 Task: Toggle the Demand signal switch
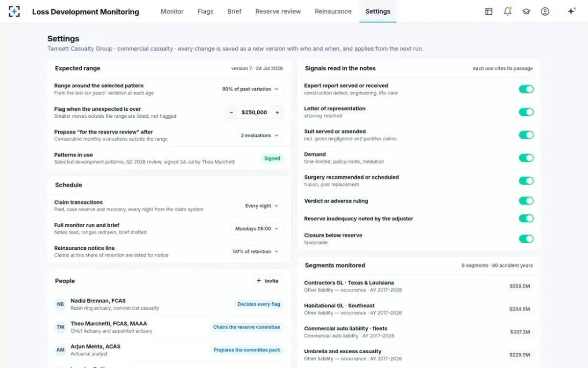coord(526,158)
